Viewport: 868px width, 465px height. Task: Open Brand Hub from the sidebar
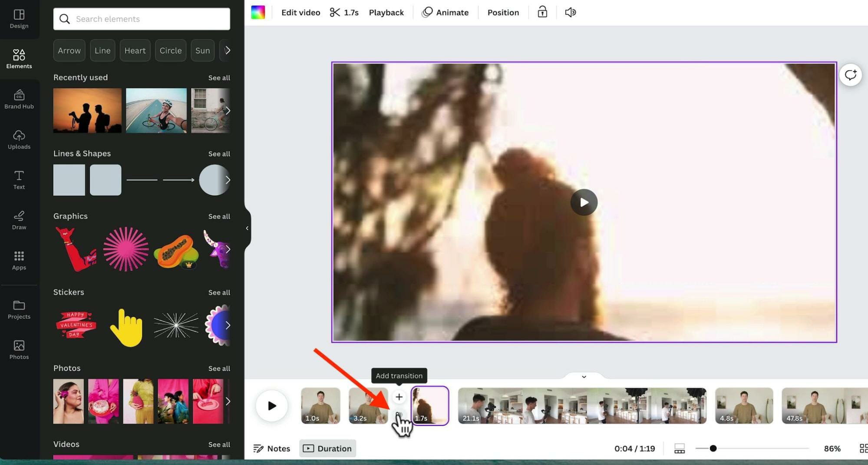(19, 99)
